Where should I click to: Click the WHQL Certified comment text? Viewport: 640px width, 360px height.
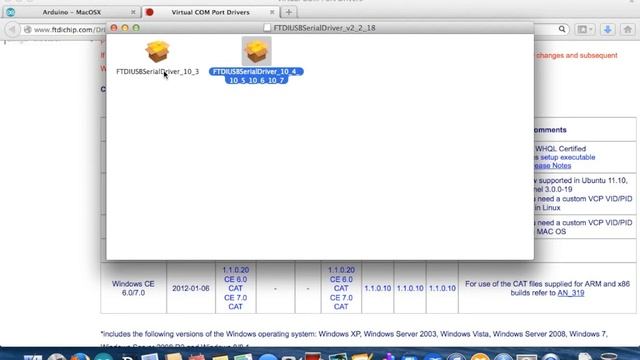pos(560,149)
